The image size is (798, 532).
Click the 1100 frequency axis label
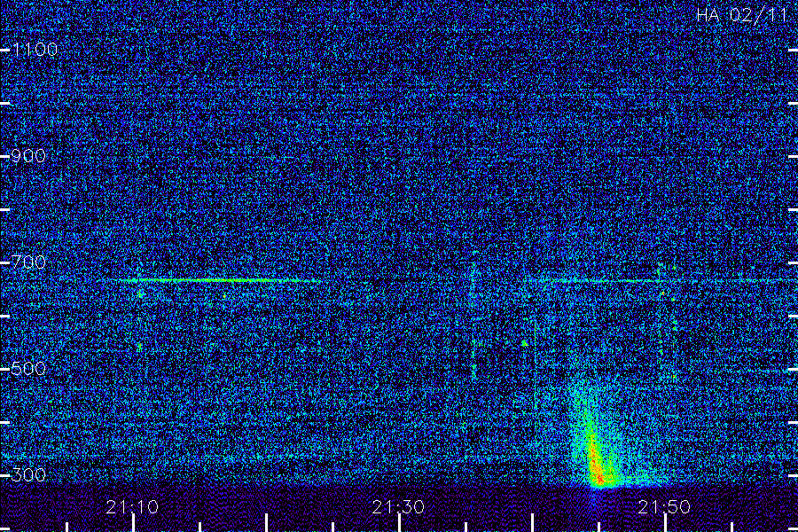pos(35,50)
